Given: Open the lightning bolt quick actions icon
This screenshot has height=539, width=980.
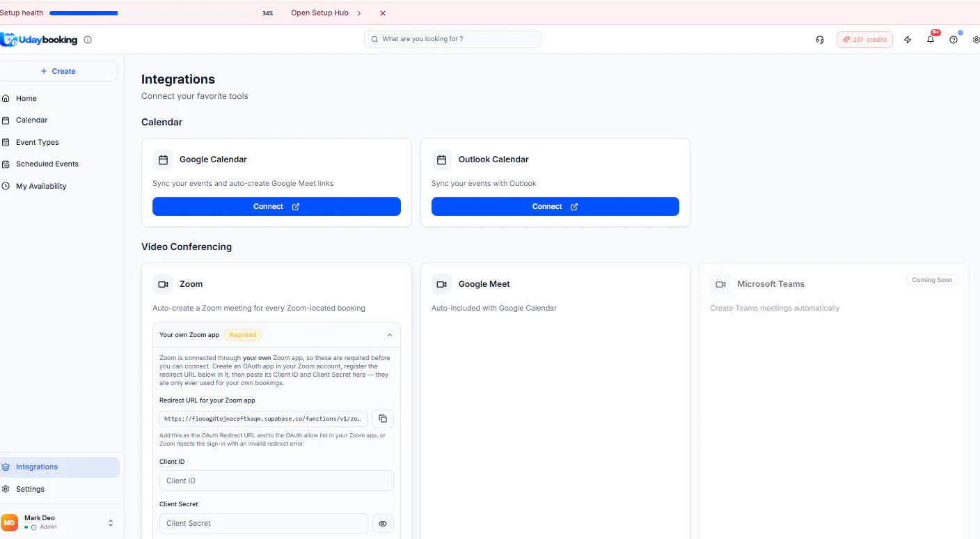Looking at the screenshot, I should 908,40.
